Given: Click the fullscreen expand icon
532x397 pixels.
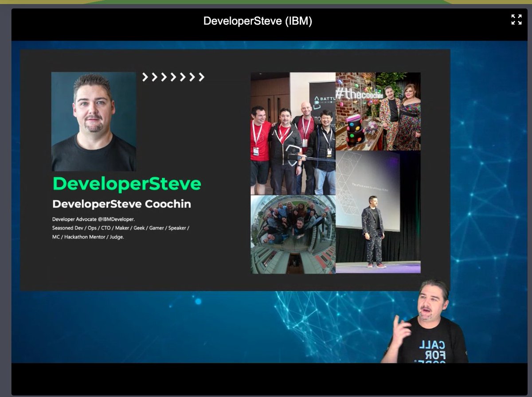Looking at the screenshot, I should [516, 19].
